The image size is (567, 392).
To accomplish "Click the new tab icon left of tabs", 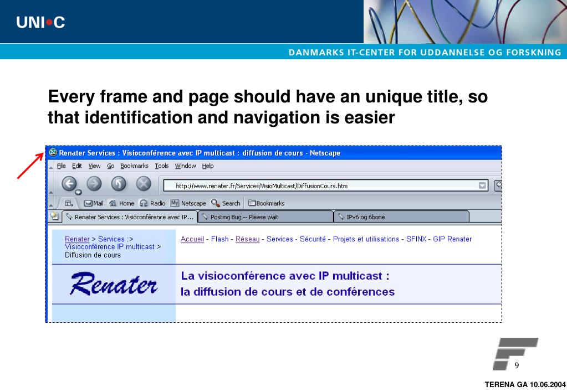I will click(55, 216).
